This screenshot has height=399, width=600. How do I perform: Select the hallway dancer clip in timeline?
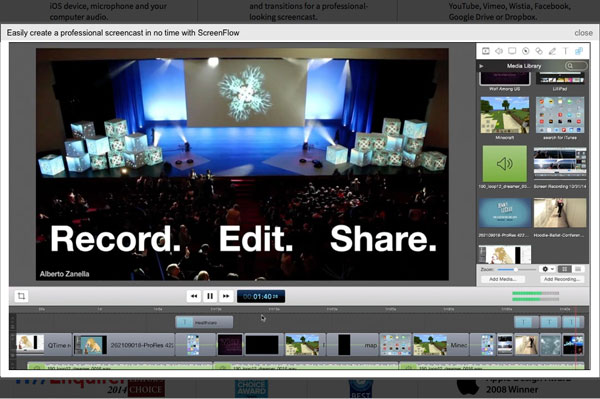point(526,345)
